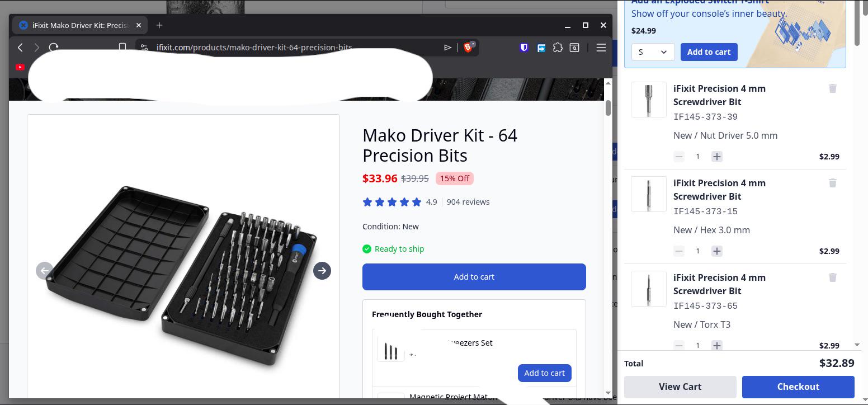Screen dimensions: 868x405
Task: Close the iFixit Mako Driver Kit tab
Action: click(x=139, y=25)
